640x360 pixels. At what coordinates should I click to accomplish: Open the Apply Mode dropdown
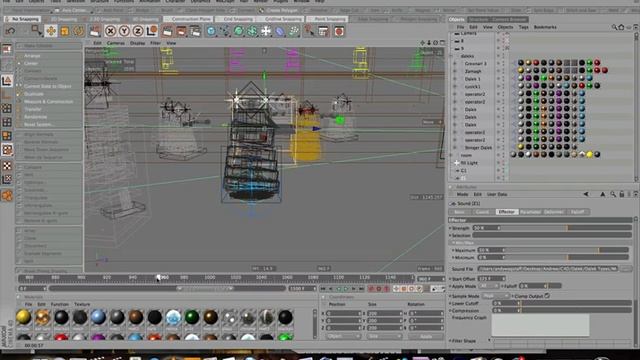488,286
